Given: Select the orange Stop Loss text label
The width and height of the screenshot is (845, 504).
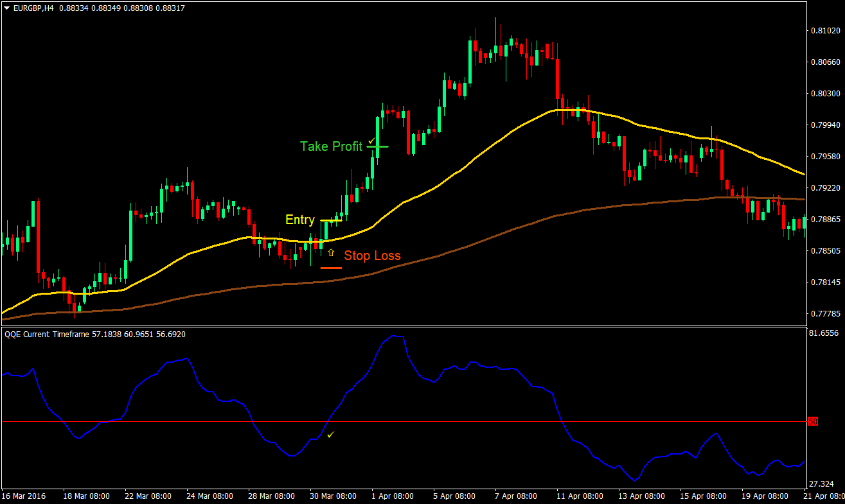Looking at the screenshot, I should pos(372,256).
